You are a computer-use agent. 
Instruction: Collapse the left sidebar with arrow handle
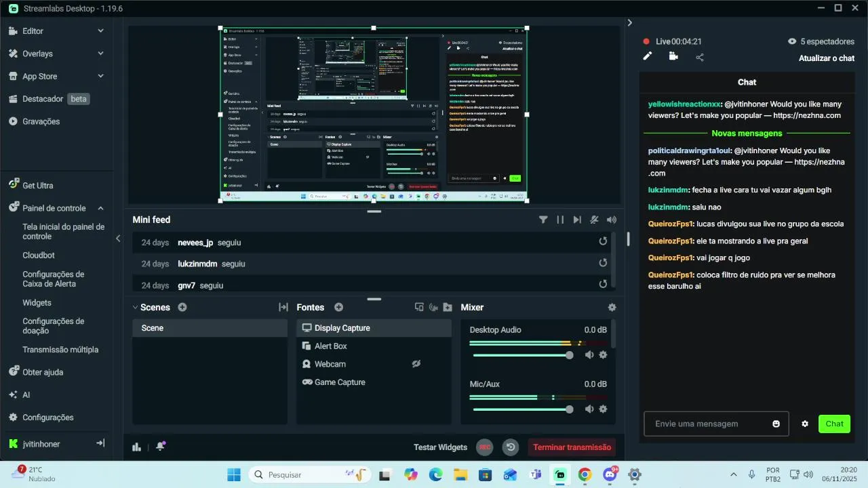[x=118, y=239]
